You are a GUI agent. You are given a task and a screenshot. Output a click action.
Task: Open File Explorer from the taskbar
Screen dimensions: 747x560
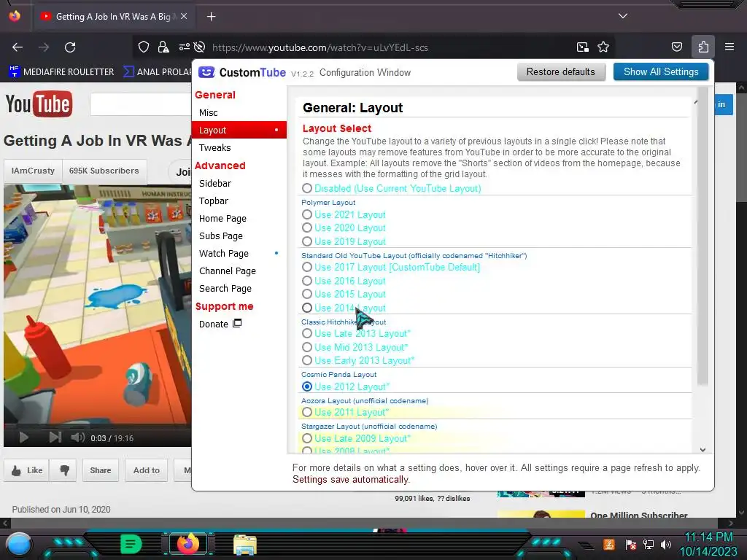pyautogui.click(x=245, y=544)
